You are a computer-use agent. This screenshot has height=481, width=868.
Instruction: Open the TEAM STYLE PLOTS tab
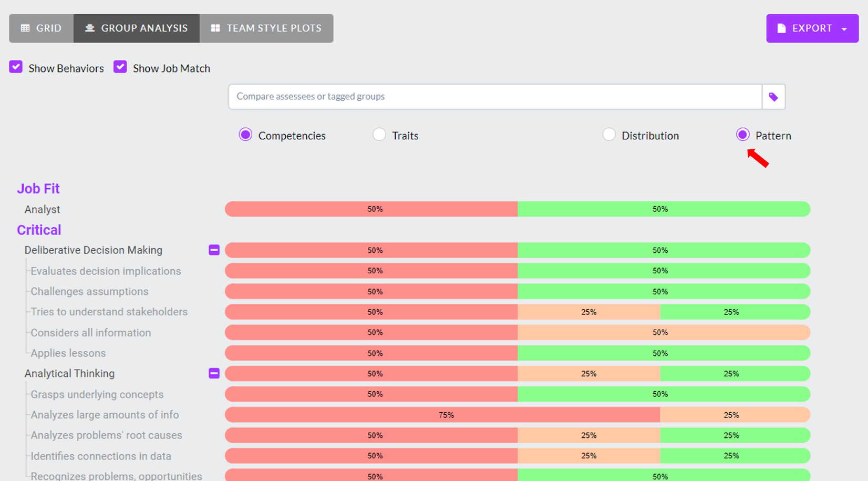pos(266,28)
